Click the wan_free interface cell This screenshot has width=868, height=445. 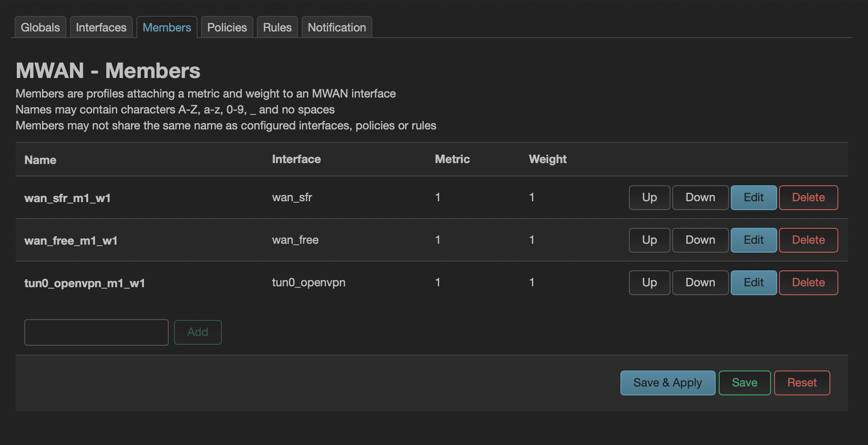click(x=295, y=240)
